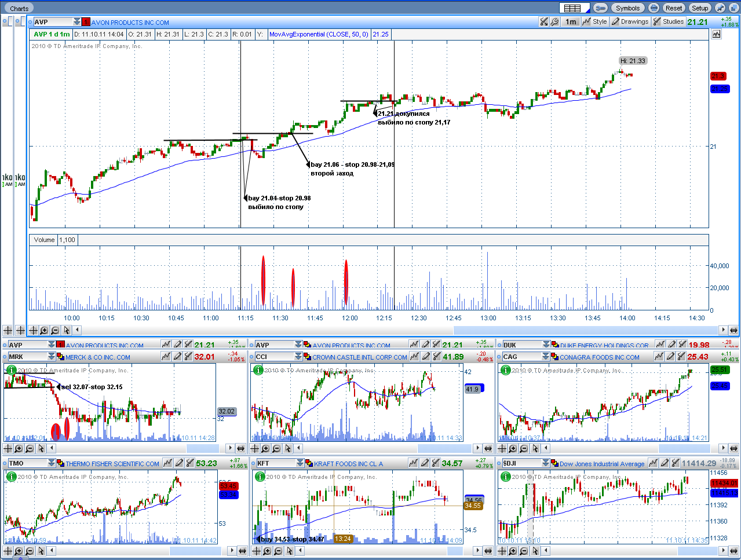Click the expand range icon at main chart bottom right
This screenshot has height=560, width=741.
coord(733,330)
